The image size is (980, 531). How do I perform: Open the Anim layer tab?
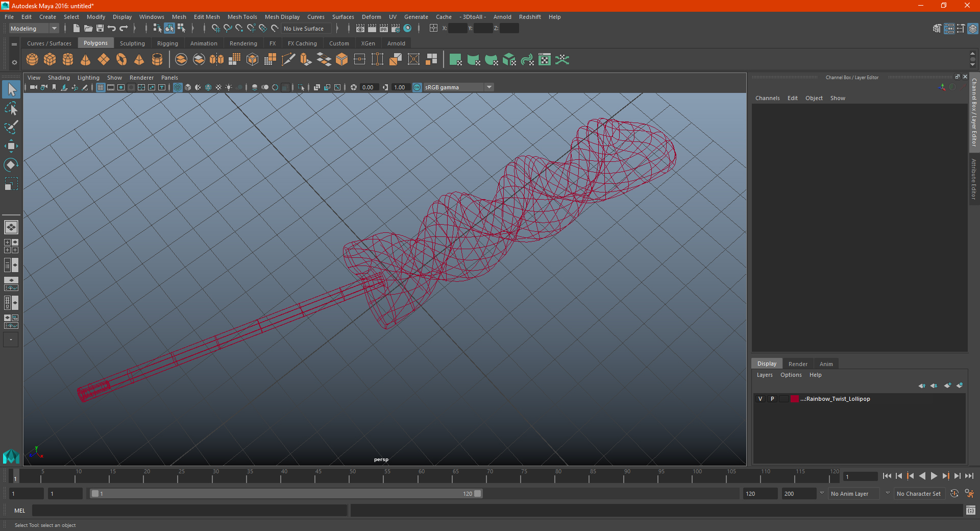click(x=826, y=364)
